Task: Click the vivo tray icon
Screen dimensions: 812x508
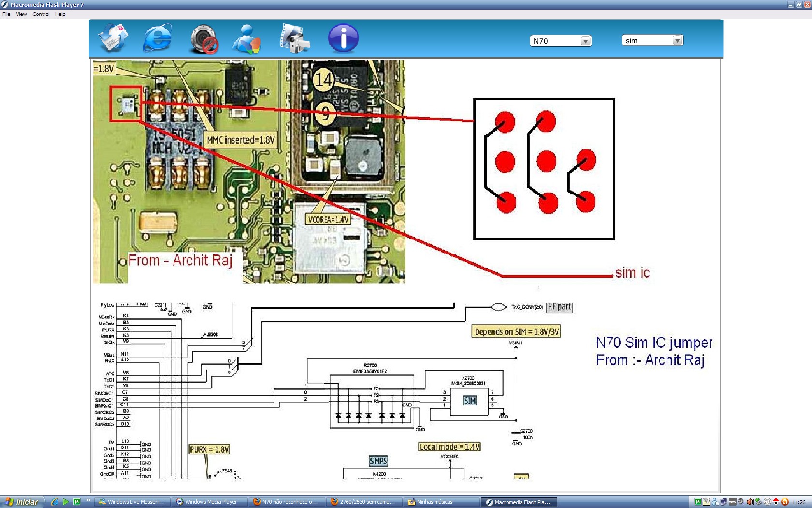Action: tap(732, 502)
